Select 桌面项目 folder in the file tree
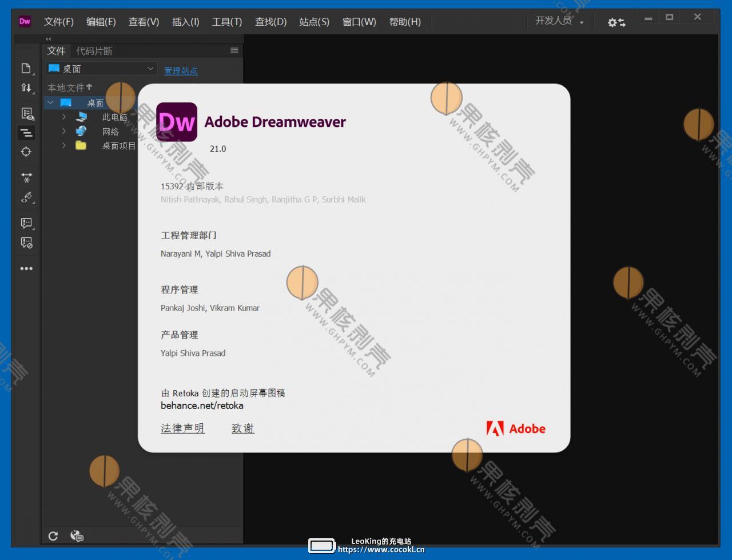Viewport: 732px width, 560px height. [x=119, y=145]
